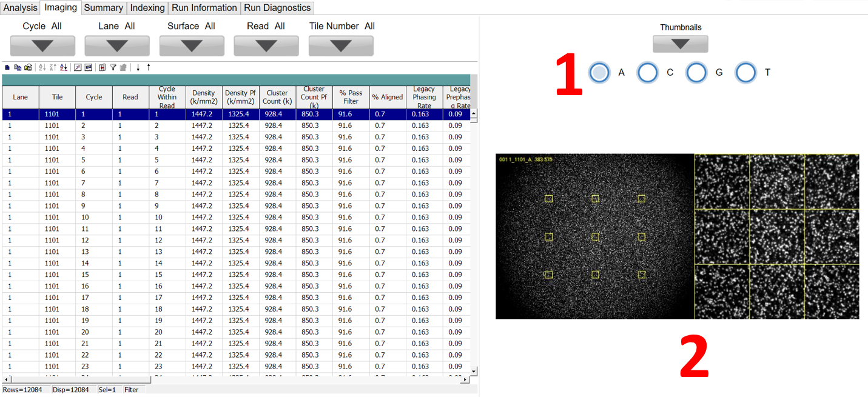Click the Copy to clipboard toolbar icon
This screenshot has width=868, height=397.
point(18,67)
